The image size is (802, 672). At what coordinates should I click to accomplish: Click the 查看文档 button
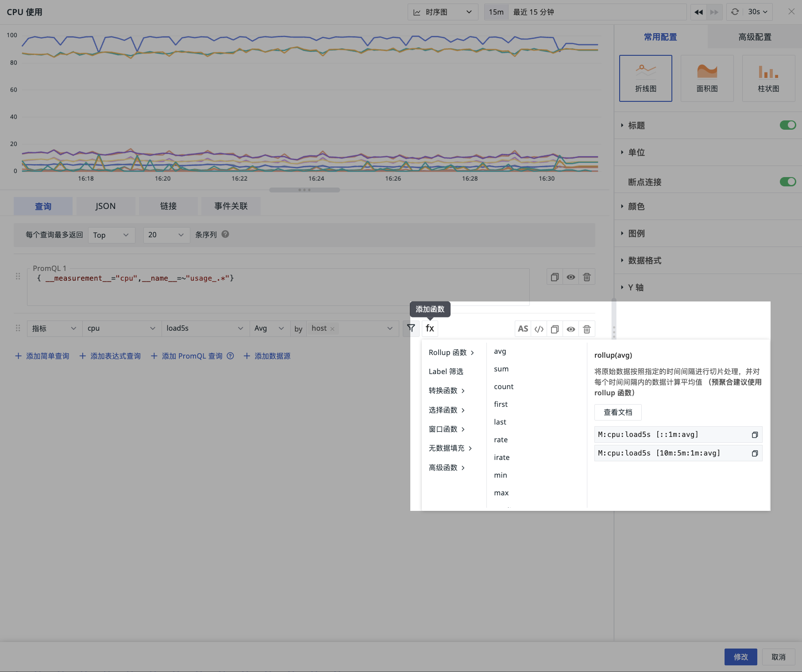[618, 412]
